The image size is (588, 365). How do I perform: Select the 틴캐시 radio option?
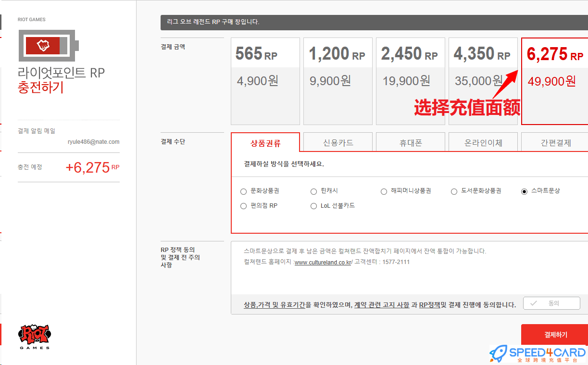[313, 191]
